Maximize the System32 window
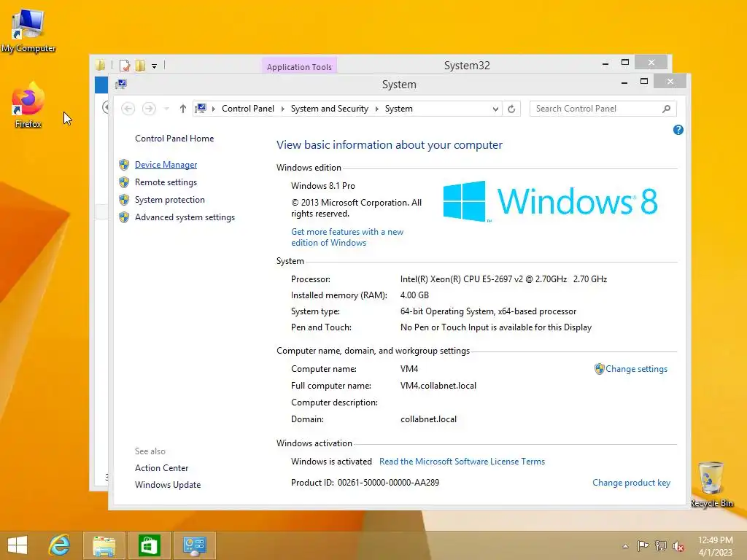Viewport: 747px width, 560px height. (625, 63)
